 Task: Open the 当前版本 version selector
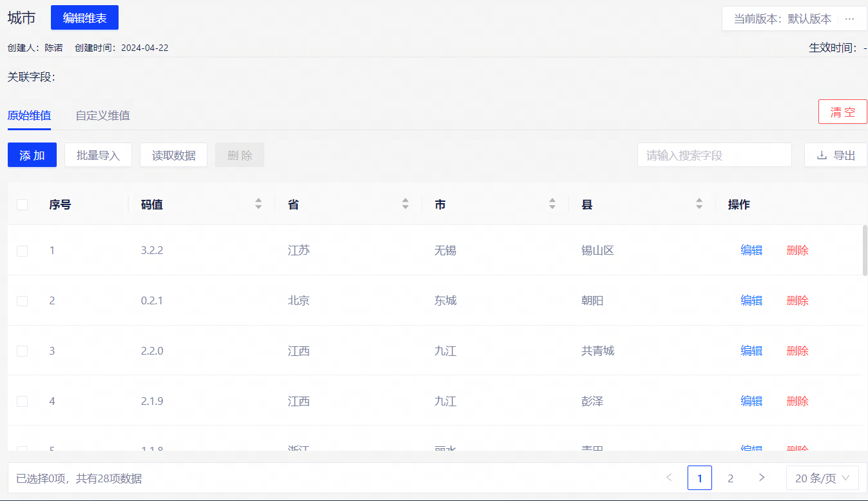(782, 19)
